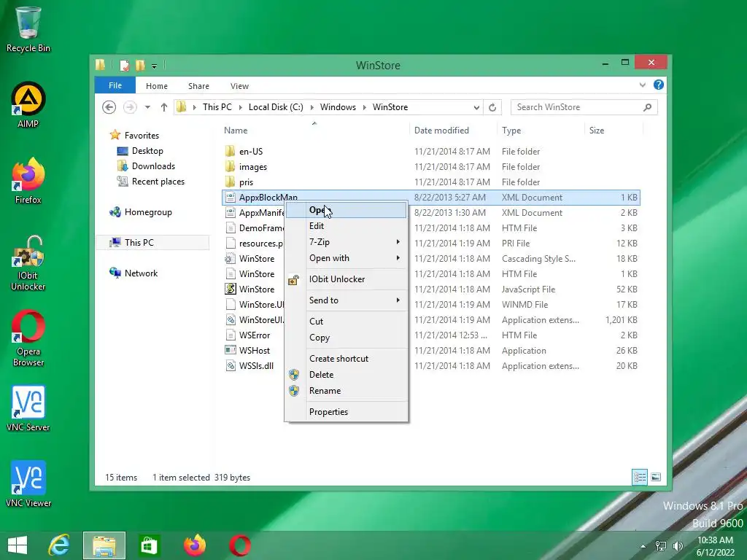The height and width of the screenshot is (560, 747).
Task: Click the Back navigation arrow
Action: [109, 107]
